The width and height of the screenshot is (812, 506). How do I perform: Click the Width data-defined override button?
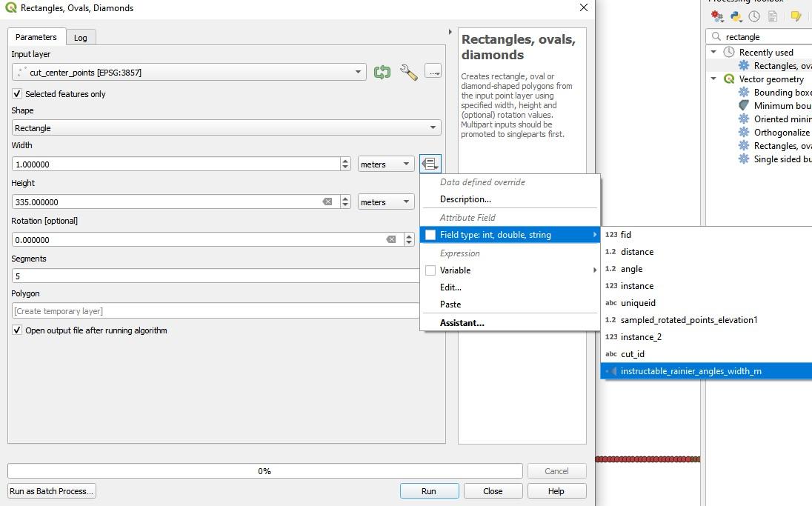(x=430, y=163)
